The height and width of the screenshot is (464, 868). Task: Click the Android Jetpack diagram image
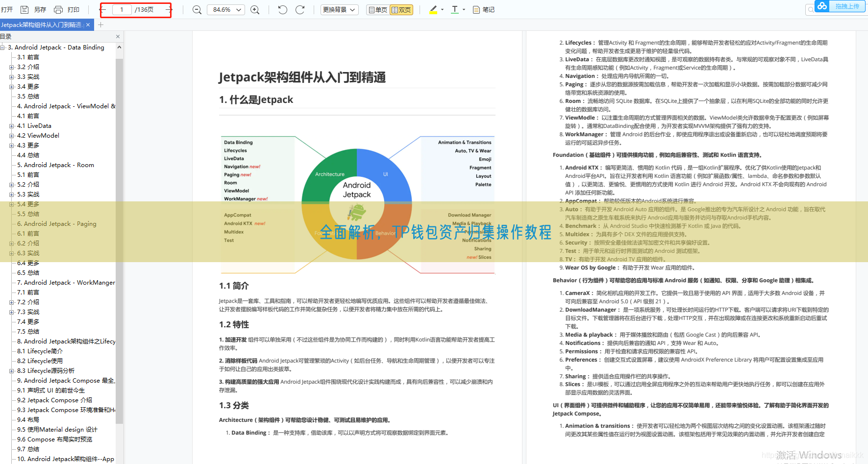357,204
